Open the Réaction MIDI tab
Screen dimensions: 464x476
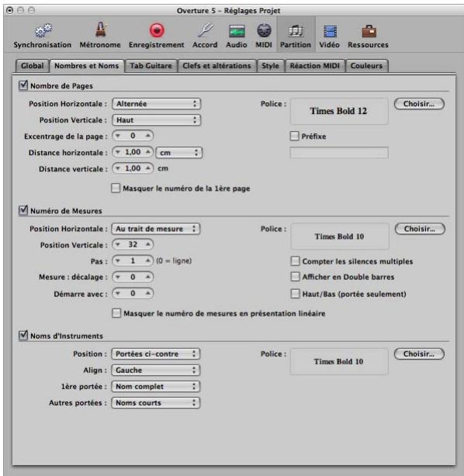[x=315, y=66]
